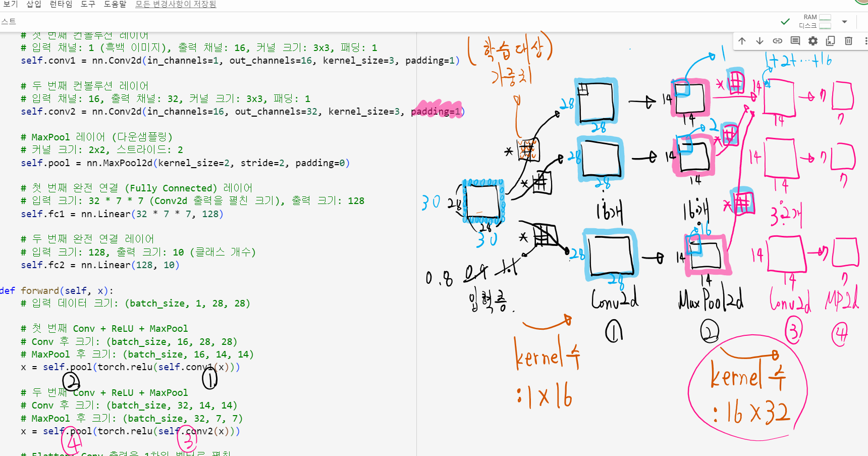Move the selected cell up
This screenshot has width=868, height=456.
[x=742, y=41]
